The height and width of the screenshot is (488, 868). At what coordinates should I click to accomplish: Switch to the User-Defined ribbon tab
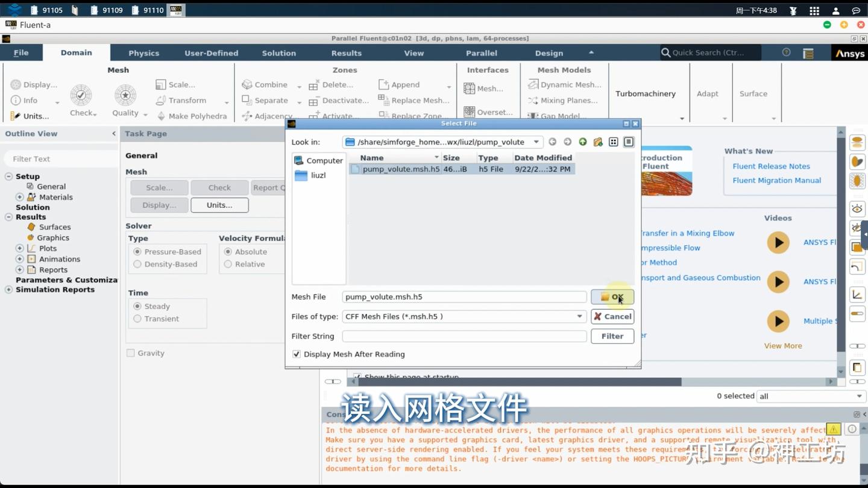pyautogui.click(x=211, y=53)
